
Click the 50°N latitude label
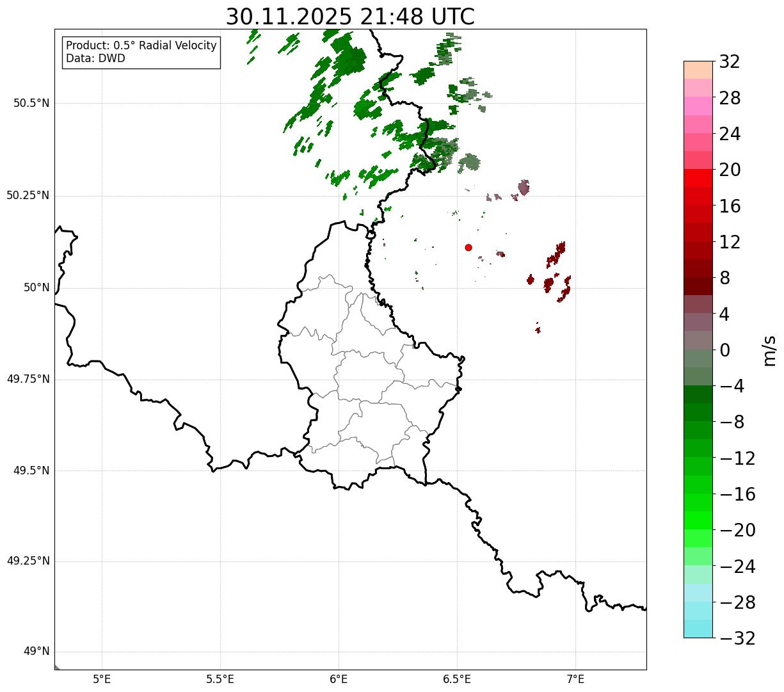coord(36,287)
